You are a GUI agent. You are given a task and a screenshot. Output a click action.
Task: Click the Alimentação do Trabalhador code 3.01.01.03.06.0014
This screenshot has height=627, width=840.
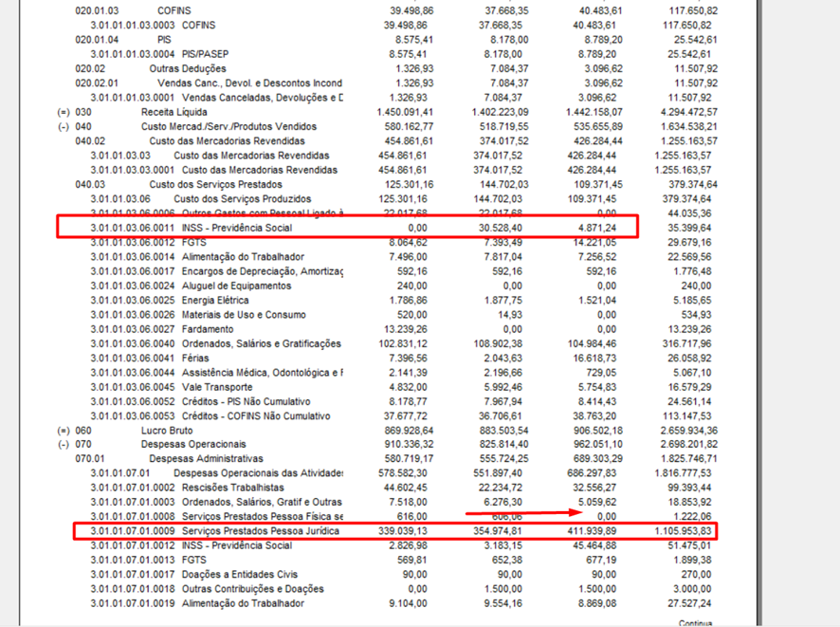coord(132,257)
